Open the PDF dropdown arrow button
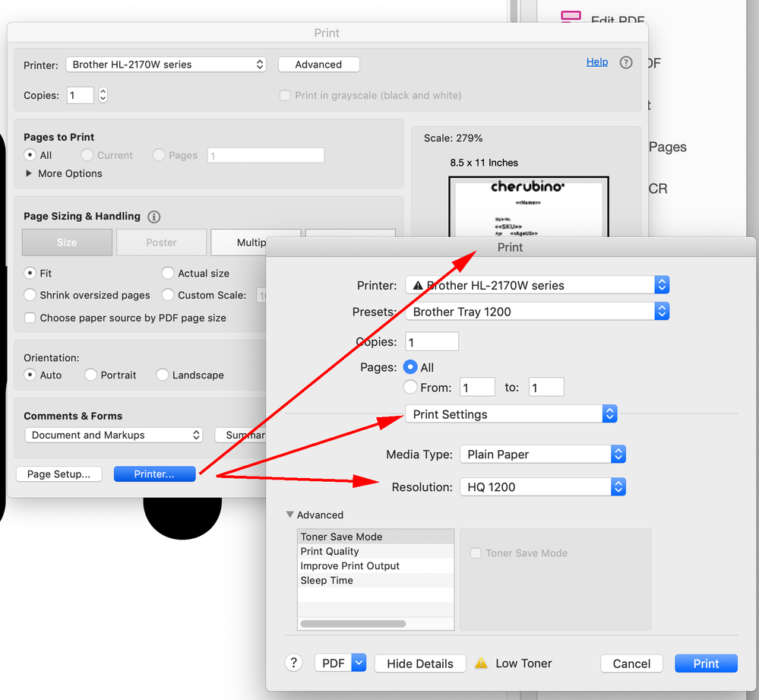This screenshot has width=759, height=700. pos(359,663)
